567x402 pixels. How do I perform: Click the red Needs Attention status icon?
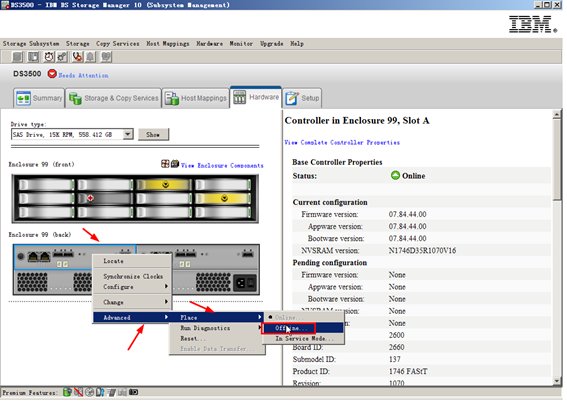click(x=52, y=74)
